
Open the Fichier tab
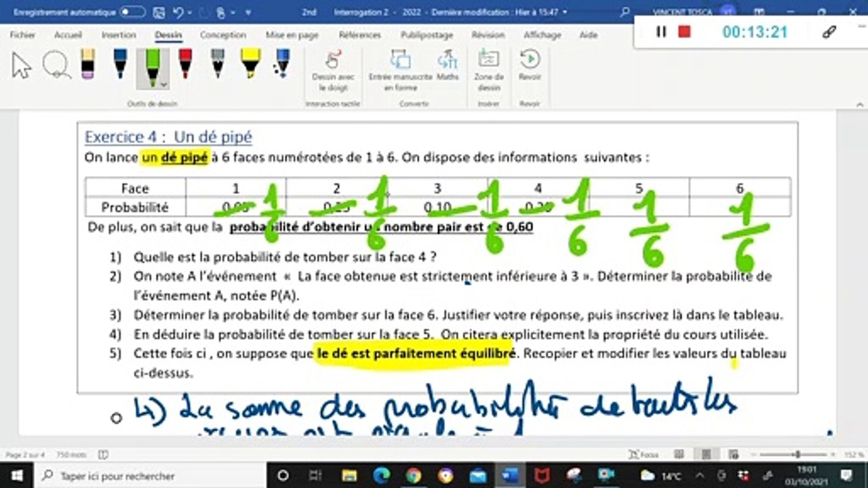point(23,35)
